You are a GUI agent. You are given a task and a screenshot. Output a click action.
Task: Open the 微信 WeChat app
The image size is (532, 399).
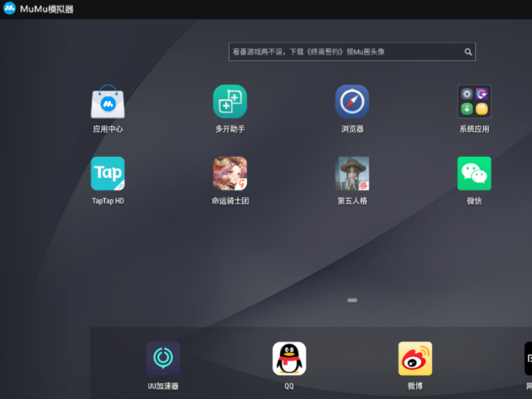(474, 174)
